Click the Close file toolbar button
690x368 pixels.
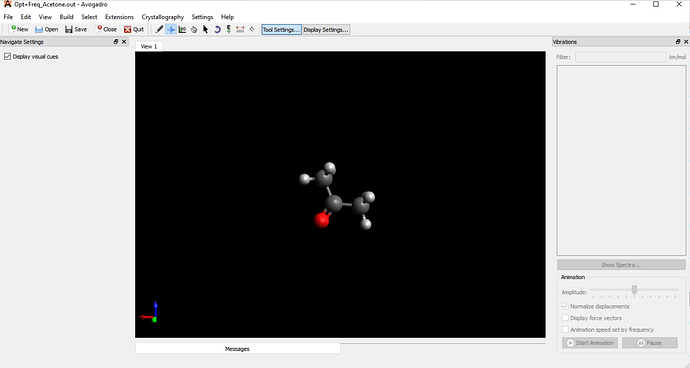coord(106,29)
